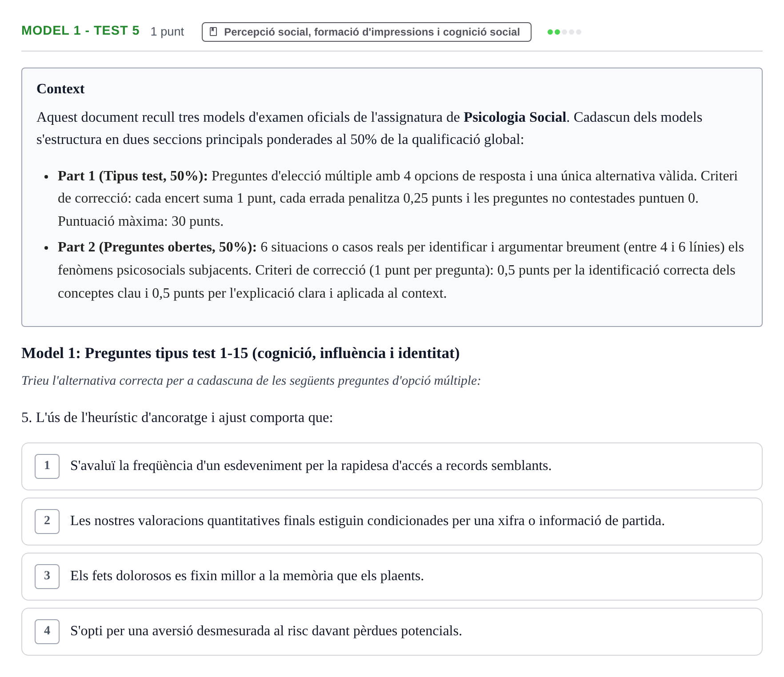
Task: Click the bold 'Psicologia Social' text
Action: coord(515,117)
